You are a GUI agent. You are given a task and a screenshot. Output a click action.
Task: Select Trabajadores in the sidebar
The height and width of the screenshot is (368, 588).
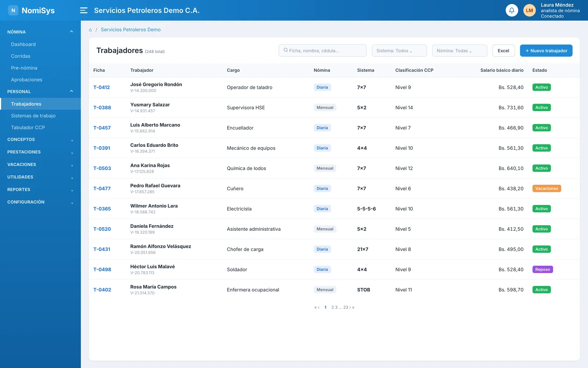tap(40, 104)
